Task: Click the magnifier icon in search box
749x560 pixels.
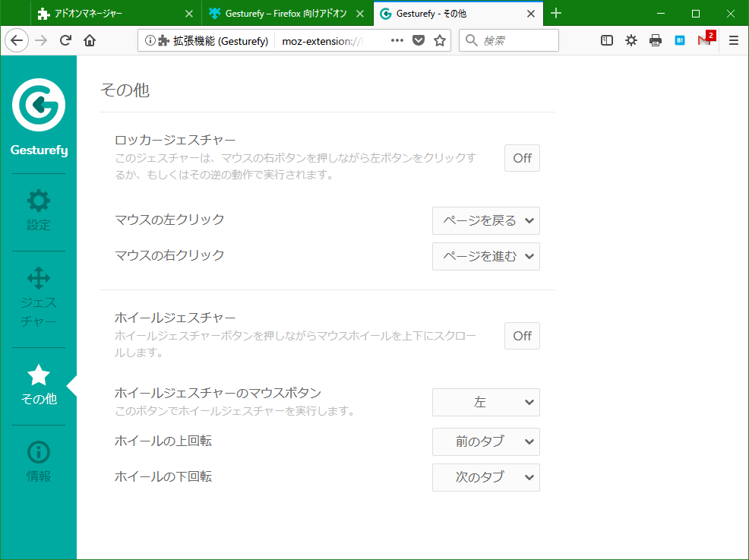Action: tap(472, 40)
